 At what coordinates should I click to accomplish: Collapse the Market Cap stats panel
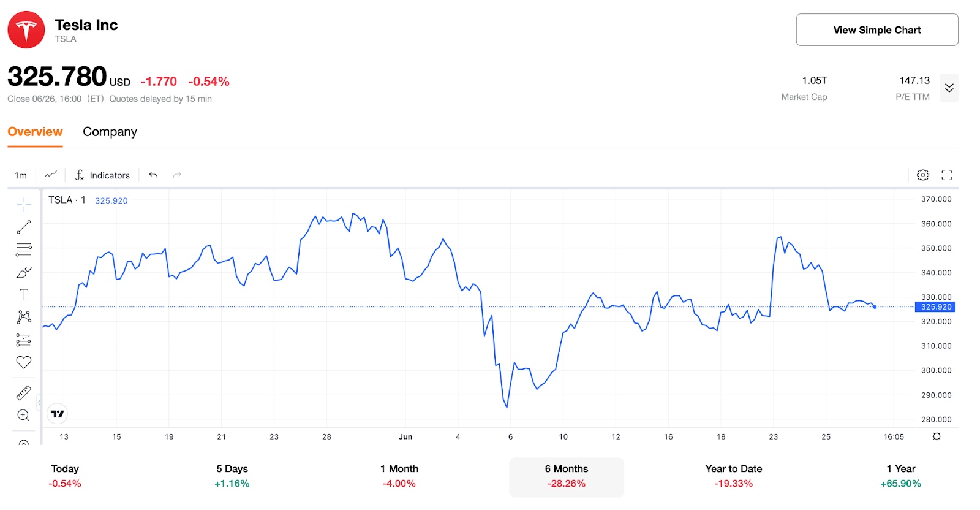tap(949, 88)
